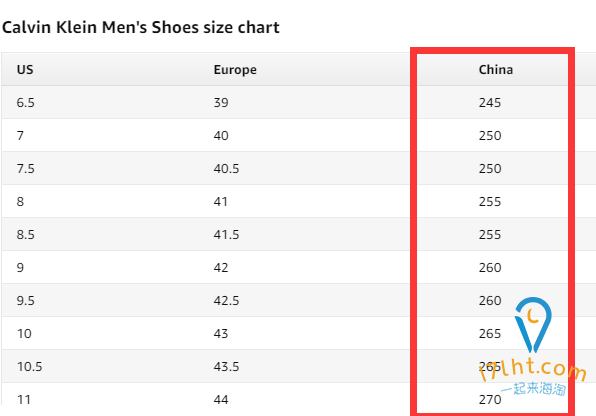Click the 17lht.com watermark text
The image size is (596, 416).
point(533,369)
